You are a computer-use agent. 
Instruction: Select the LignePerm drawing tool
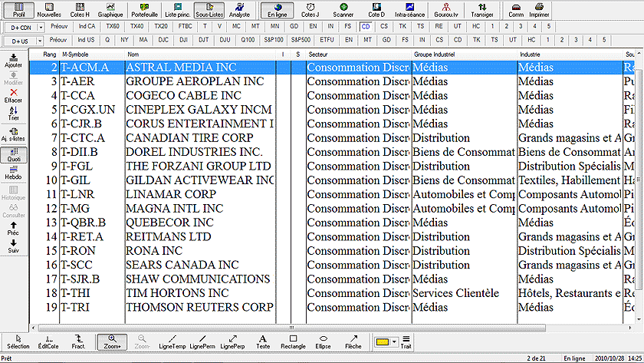click(202, 342)
